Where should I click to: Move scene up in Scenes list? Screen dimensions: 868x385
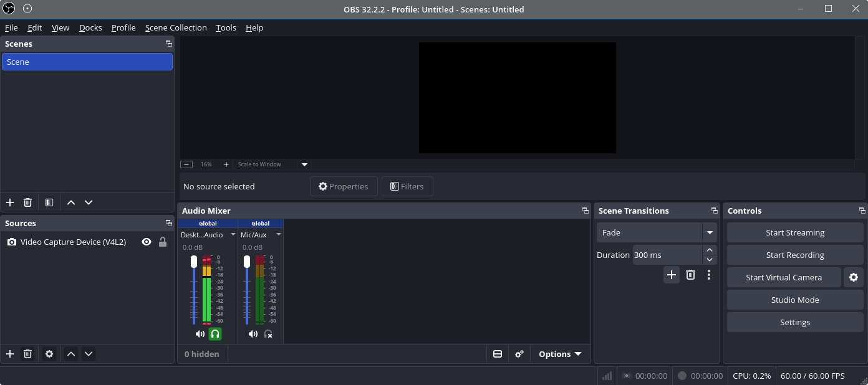point(71,202)
